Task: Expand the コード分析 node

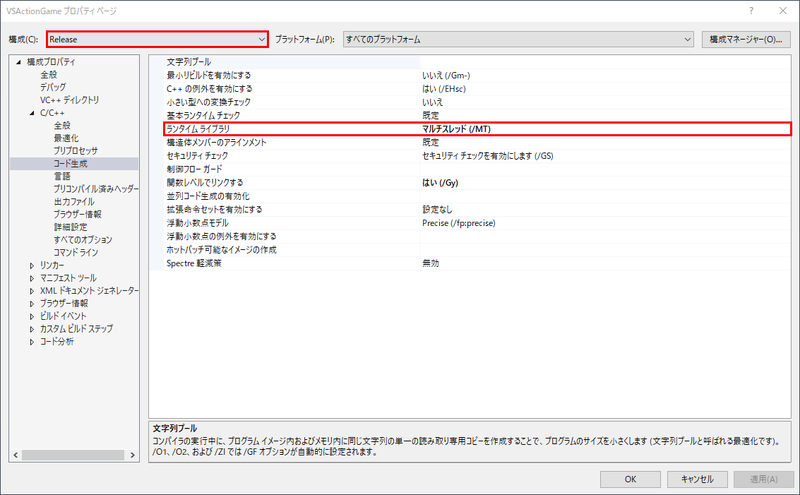Action: (x=32, y=342)
